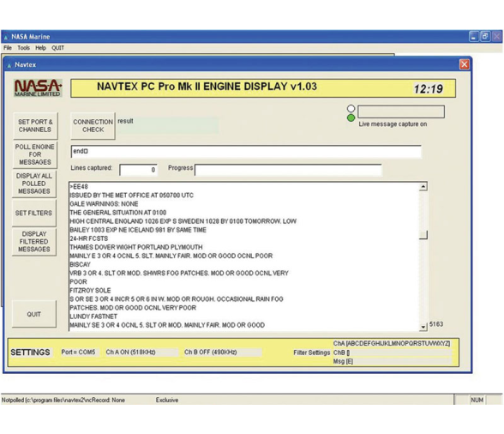Click 'VRB 3 OR 4' forecast line
The width and height of the screenshot is (504, 434).
click(179, 273)
